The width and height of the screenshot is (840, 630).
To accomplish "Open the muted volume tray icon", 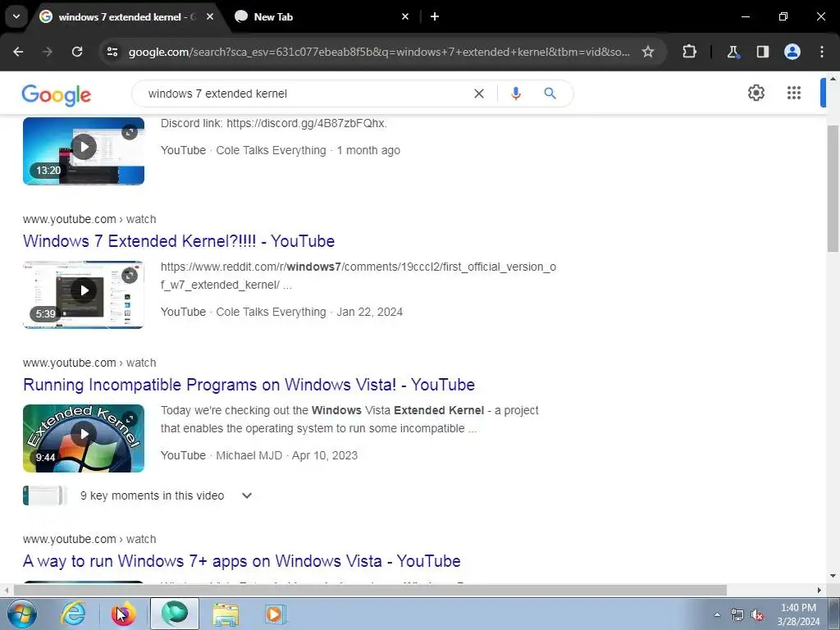I will tap(757, 615).
